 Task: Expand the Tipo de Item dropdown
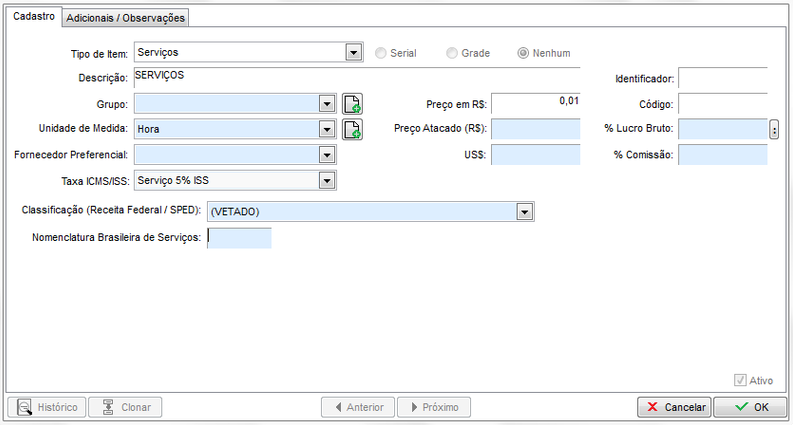(352, 52)
